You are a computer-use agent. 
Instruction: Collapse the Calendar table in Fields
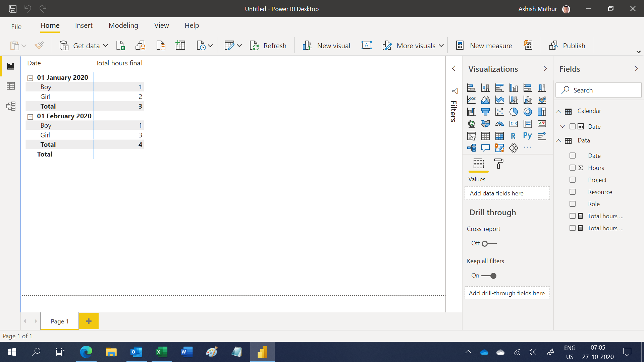pos(558,111)
